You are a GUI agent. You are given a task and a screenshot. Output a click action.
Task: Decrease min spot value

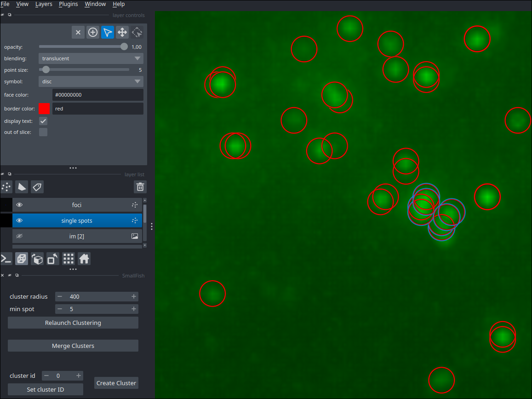click(x=60, y=309)
